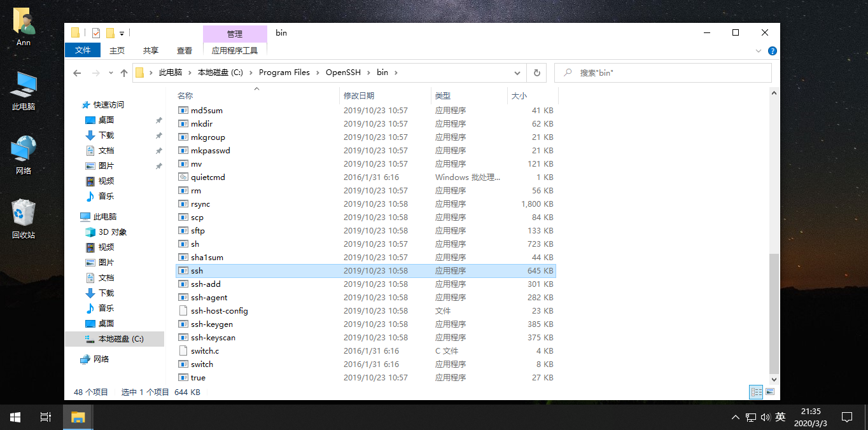Open Task View on the taskbar

[x=46, y=417]
